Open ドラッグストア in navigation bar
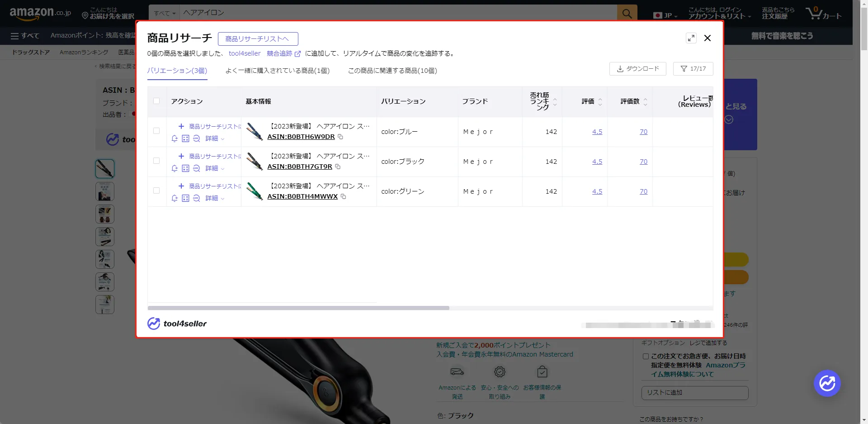The height and width of the screenshot is (424, 868). pyautogui.click(x=31, y=52)
